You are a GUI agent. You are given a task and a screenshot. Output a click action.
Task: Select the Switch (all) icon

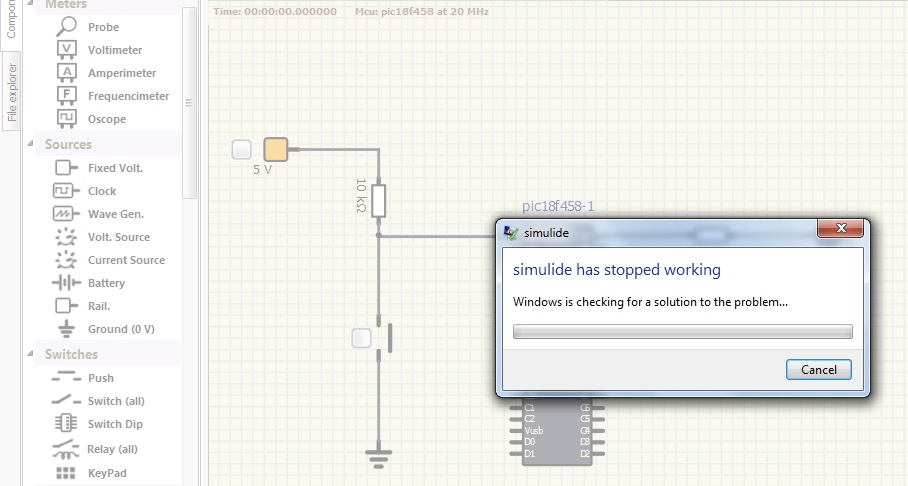[66, 400]
